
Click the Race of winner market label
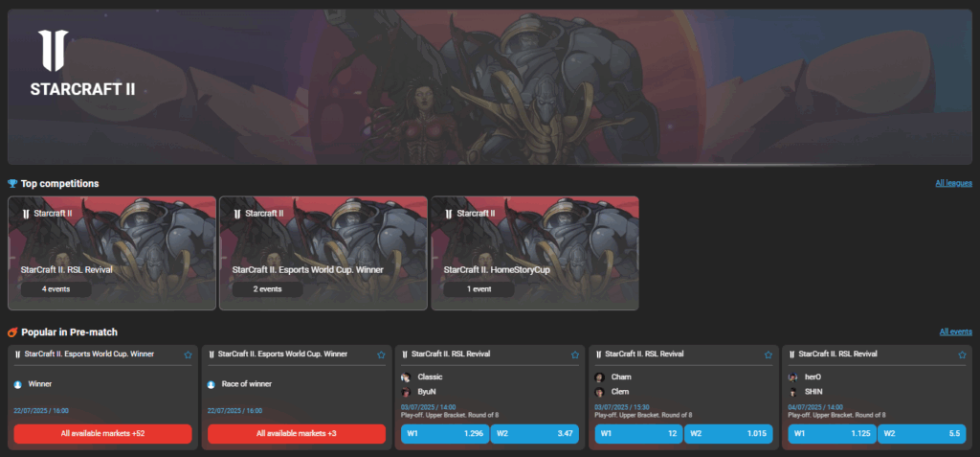pos(247,384)
